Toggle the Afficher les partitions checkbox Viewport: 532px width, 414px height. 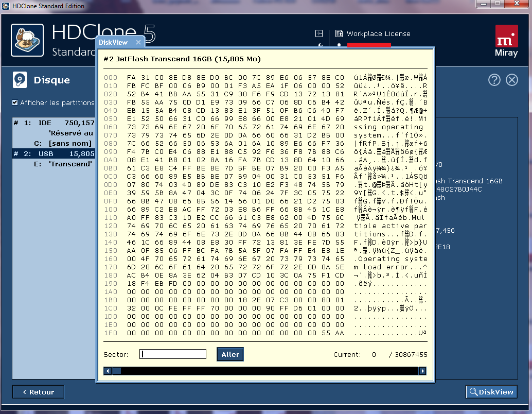15,102
